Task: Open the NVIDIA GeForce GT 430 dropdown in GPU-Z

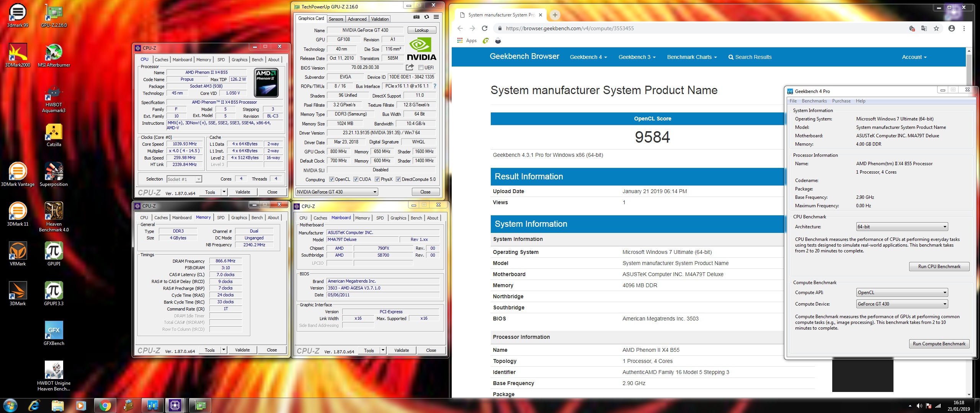Action: 337,192
